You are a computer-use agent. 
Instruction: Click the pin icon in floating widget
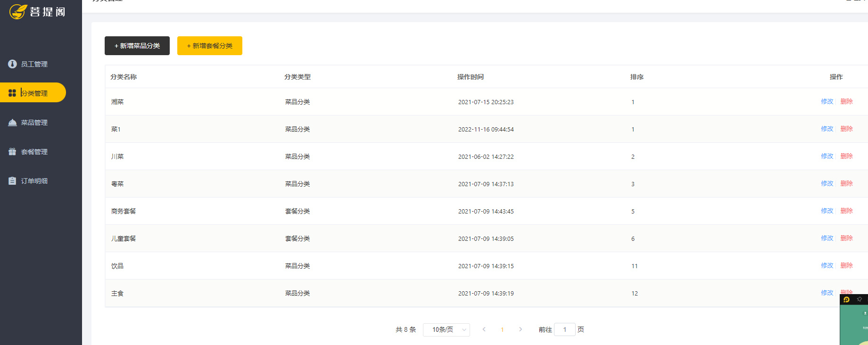click(860, 299)
